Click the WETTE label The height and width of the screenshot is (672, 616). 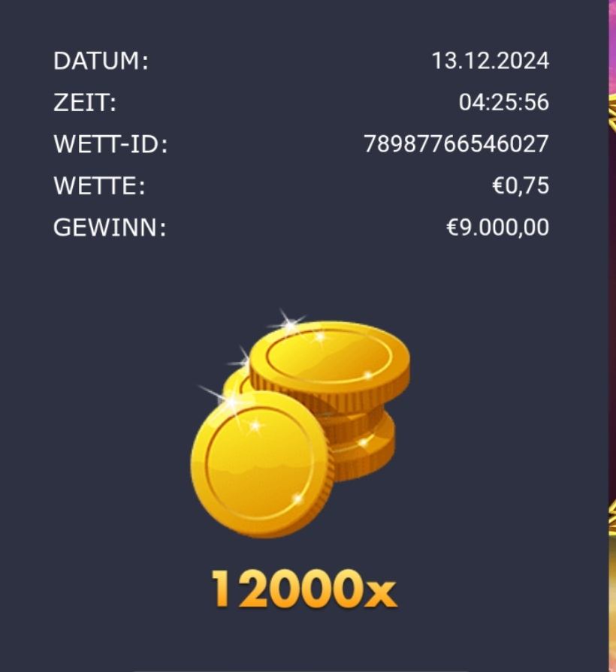99,185
